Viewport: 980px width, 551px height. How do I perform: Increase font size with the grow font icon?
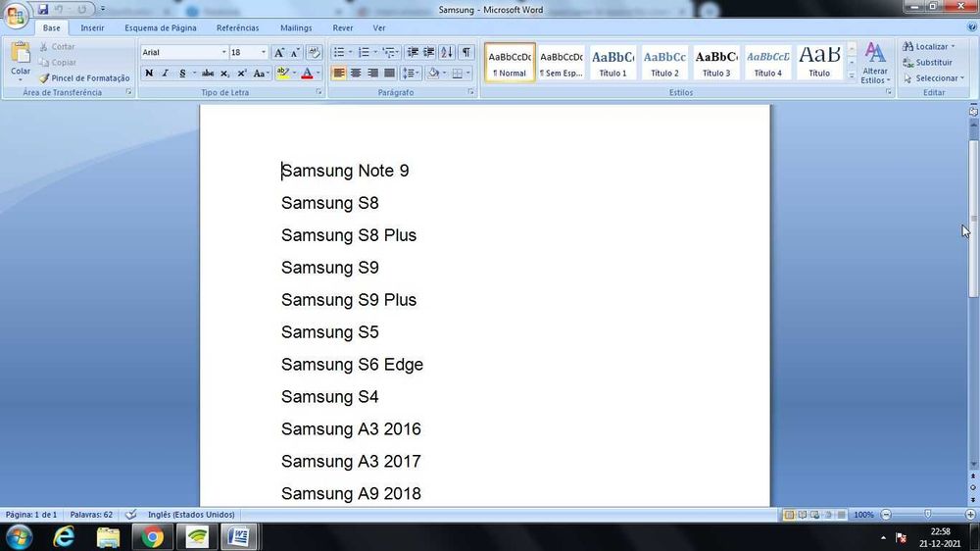[x=279, y=53]
